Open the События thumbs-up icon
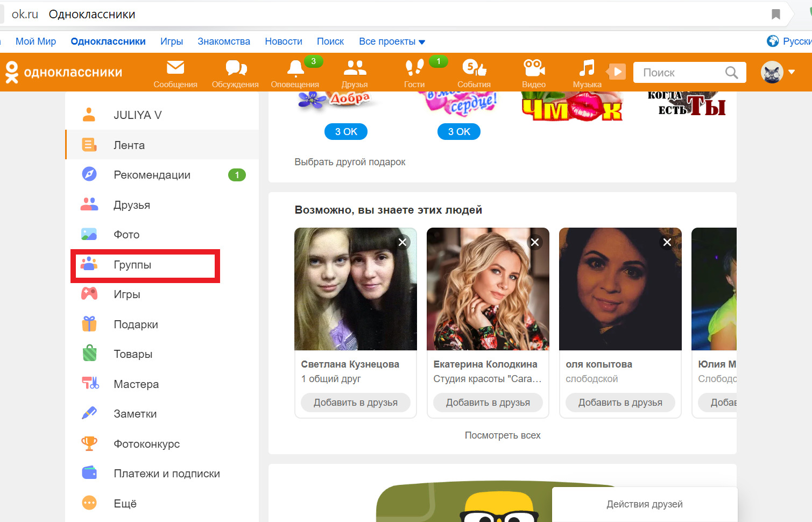 pos(474,68)
